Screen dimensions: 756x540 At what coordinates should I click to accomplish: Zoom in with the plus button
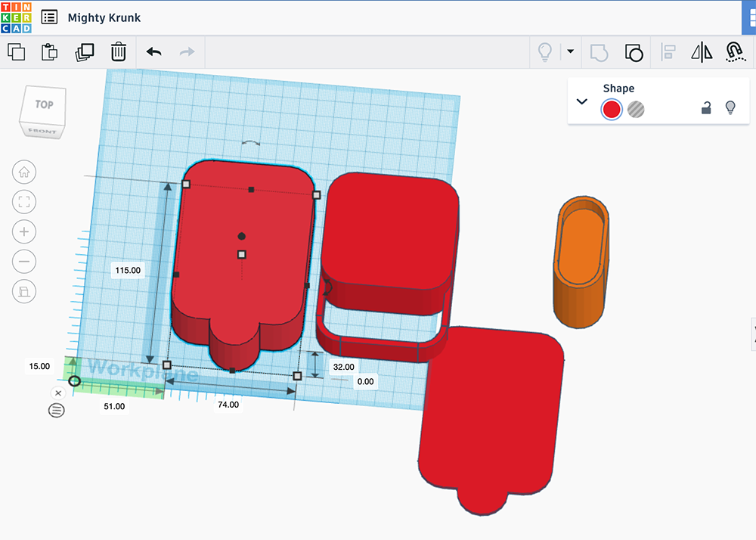(x=24, y=231)
